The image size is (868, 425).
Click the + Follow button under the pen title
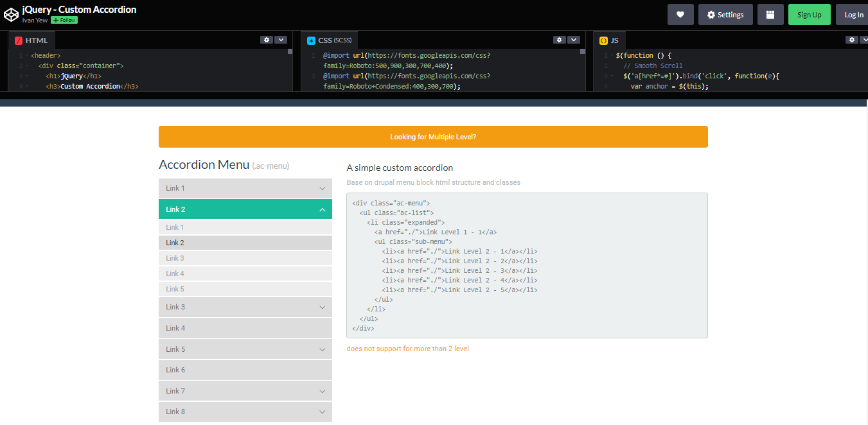(x=64, y=20)
